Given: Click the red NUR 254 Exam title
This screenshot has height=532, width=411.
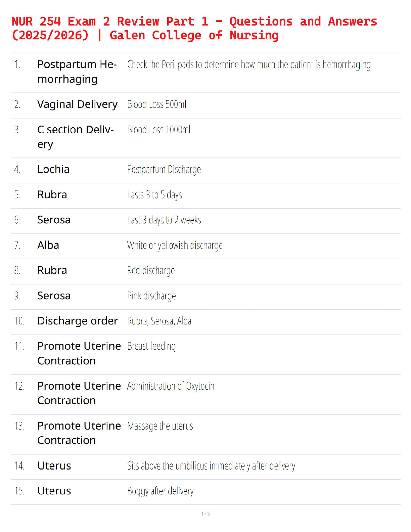Looking at the screenshot, I should pos(194,28).
